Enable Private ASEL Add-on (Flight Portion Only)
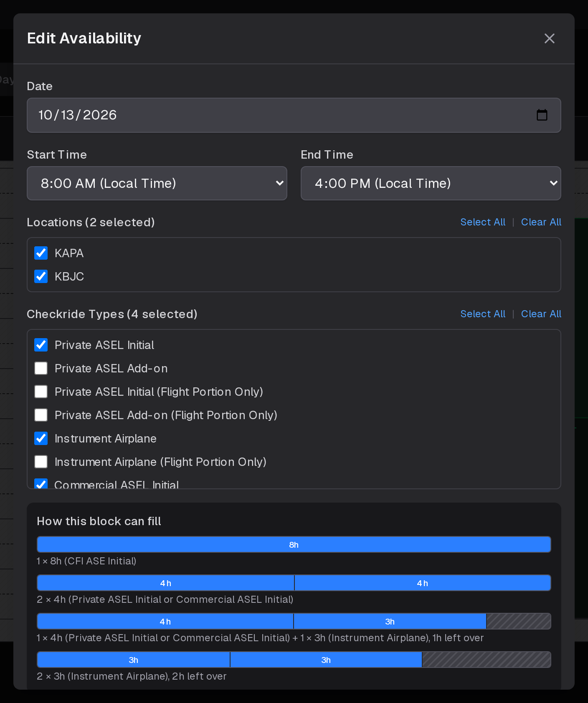Screen dimensions: 588x703 [x=41, y=415]
